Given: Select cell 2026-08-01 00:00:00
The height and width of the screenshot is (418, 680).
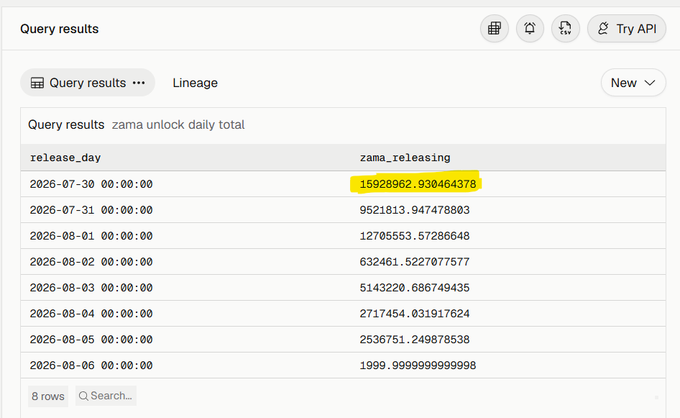Looking at the screenshot, I should click(x=91, y=236).
